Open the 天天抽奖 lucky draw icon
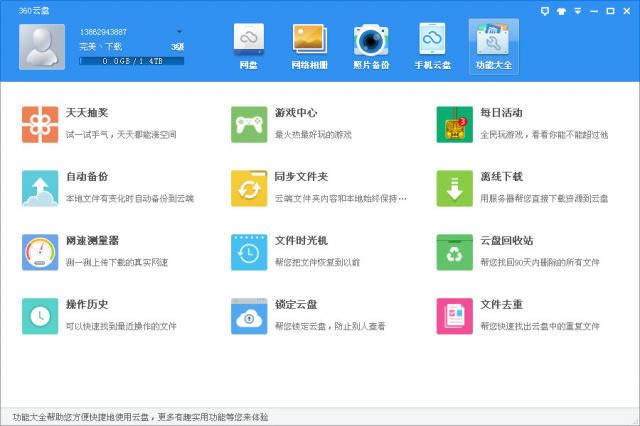The height and width of the screenshot is (426, 640). click(41, 124)
